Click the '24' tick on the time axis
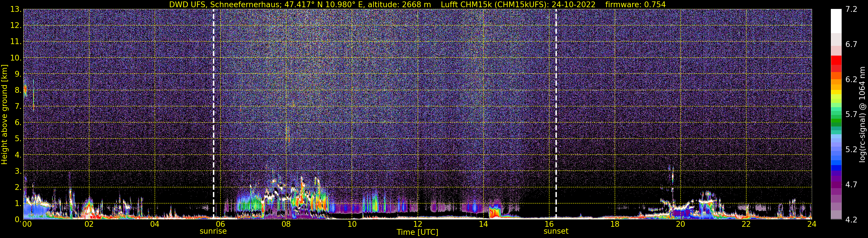 tap(812, 224)
